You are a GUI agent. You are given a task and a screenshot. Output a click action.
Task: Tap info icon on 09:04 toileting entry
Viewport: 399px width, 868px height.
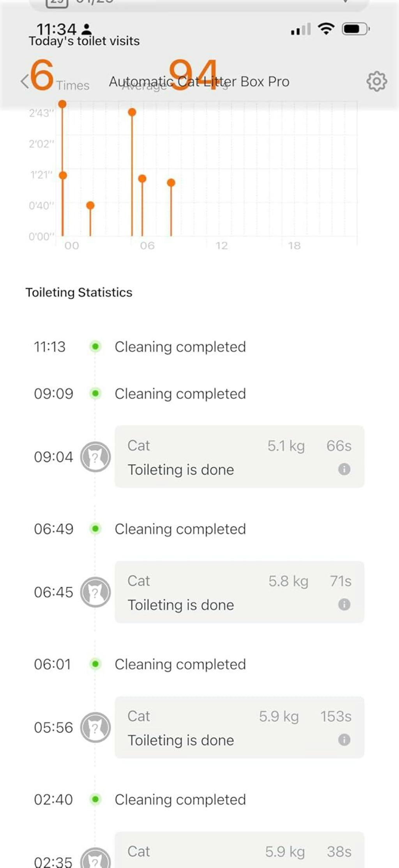coord(344,469)
